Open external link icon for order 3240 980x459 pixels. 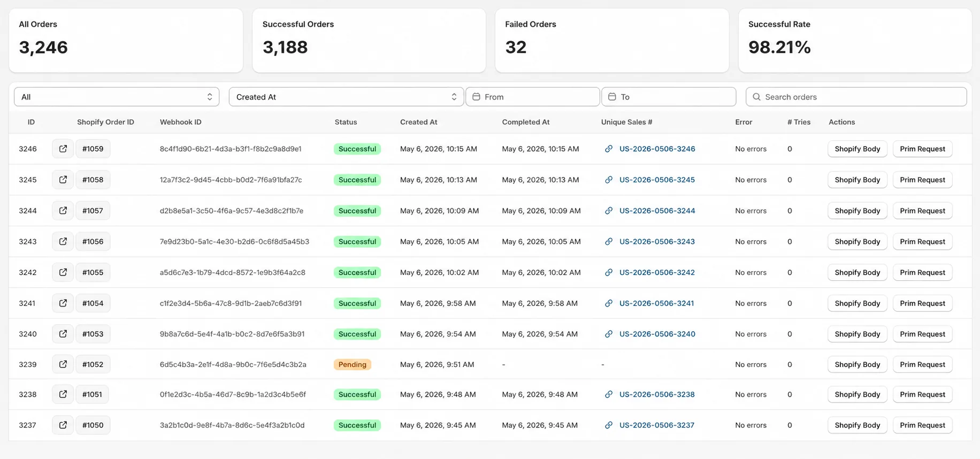click(x=63, y=334)
